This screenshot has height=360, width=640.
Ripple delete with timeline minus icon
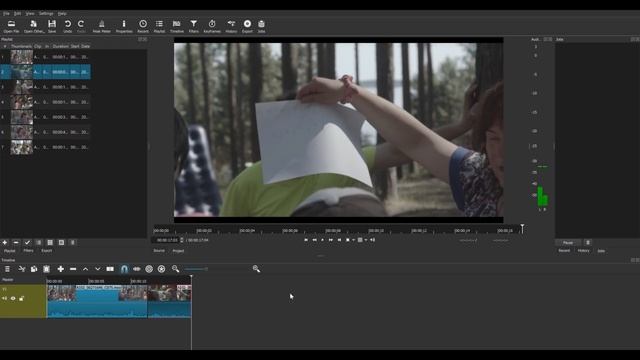click(x=73, y=269)
